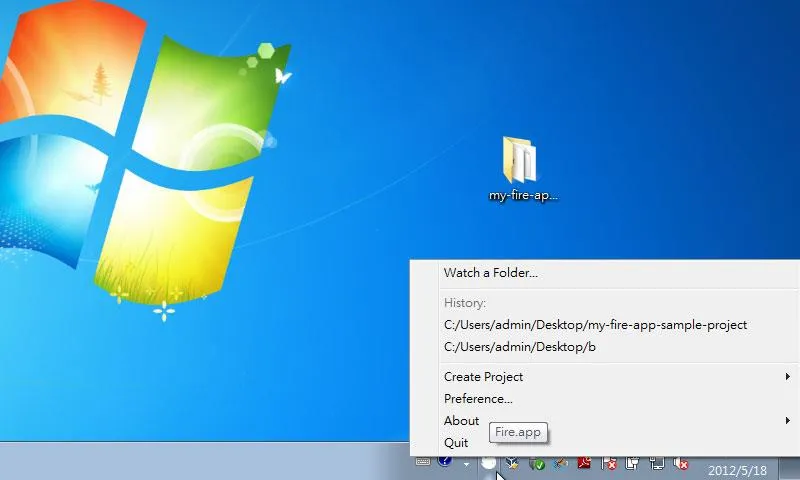Expand the About submenu arrow

[x=788, y=421]
